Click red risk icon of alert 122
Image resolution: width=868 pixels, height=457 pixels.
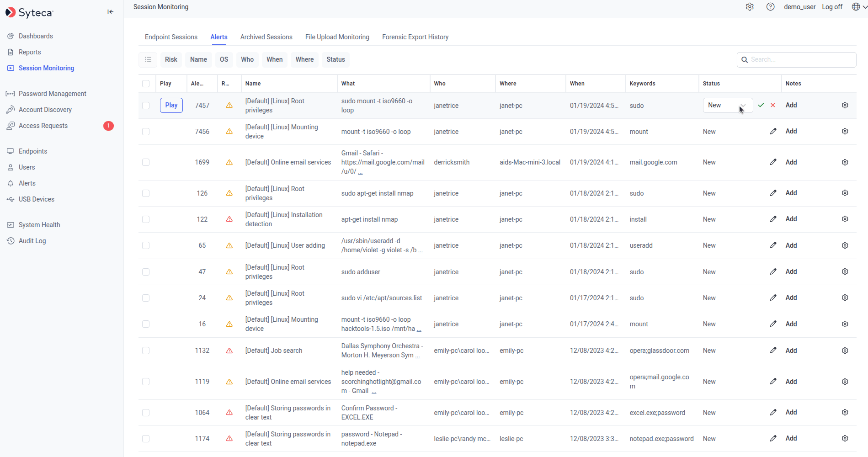(229, 219)
